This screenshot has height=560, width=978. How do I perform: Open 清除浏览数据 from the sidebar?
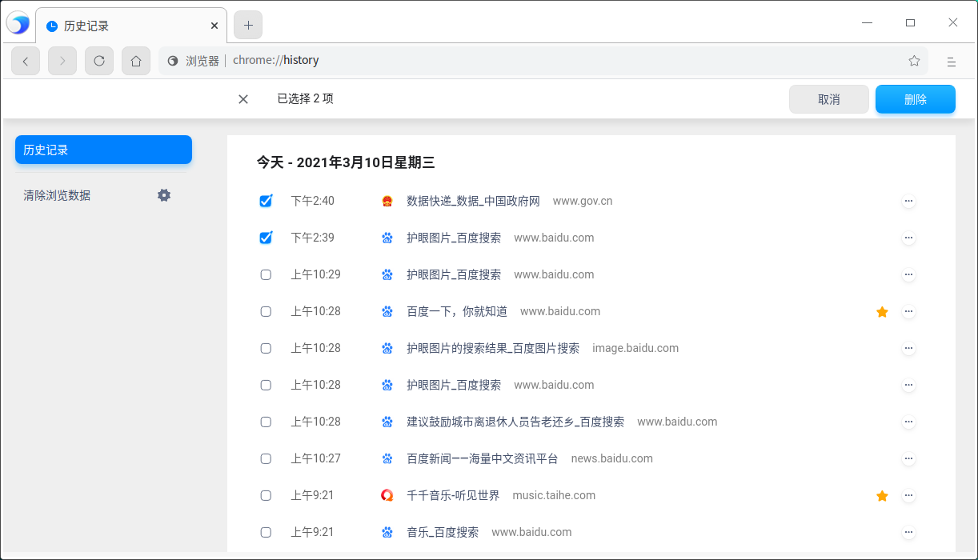point(57,195)
